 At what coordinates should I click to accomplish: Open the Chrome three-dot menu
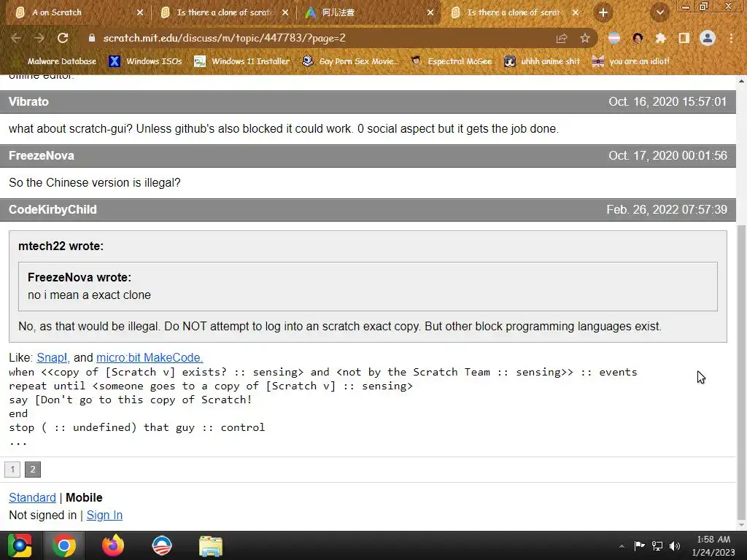click(731, 38)
